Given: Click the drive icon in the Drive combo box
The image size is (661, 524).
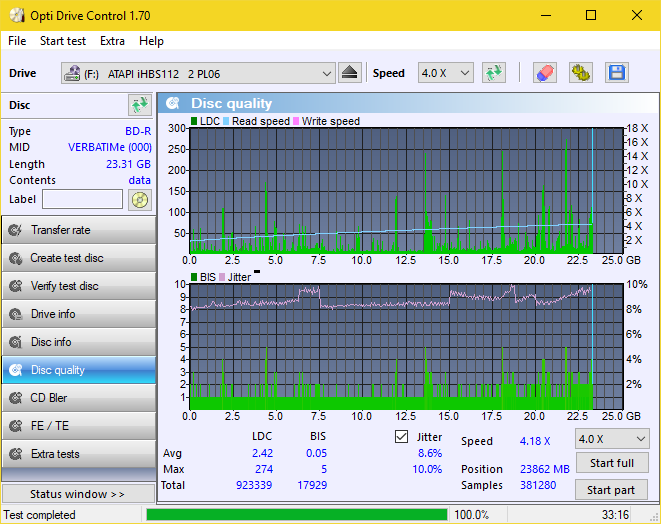Looking at the screenshot, I should click(x=72, y=73).
